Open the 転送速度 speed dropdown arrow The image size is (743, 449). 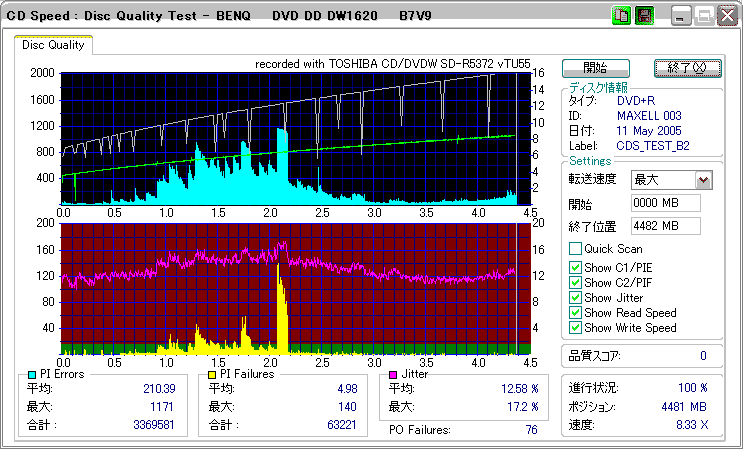click(704, 180)
